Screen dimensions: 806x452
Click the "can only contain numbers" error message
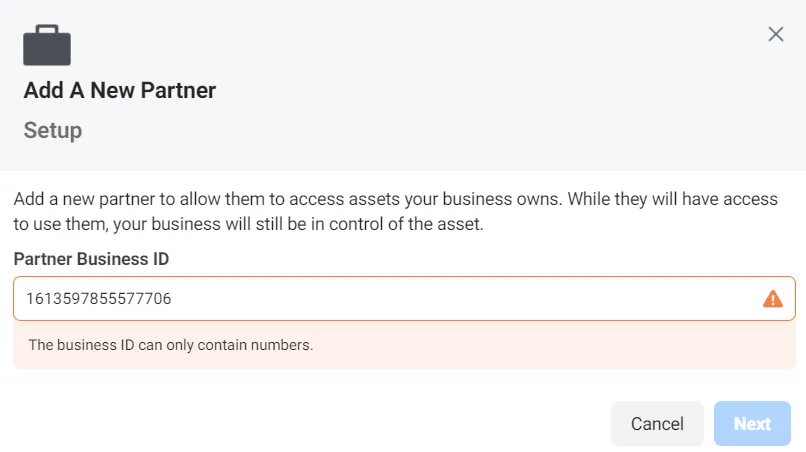pyautogui.click(x=171, y=345)
